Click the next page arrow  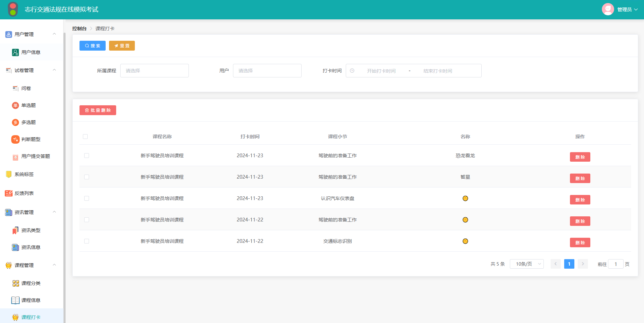583,264
